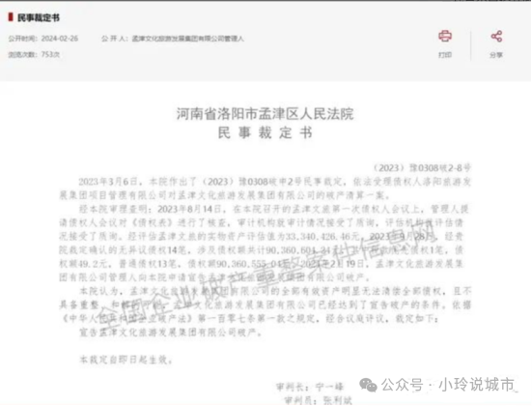Select the 分享 label under share icon
The height and width of the screenshot is (406, 532).
pyautogui.click(x=496, y=55)
